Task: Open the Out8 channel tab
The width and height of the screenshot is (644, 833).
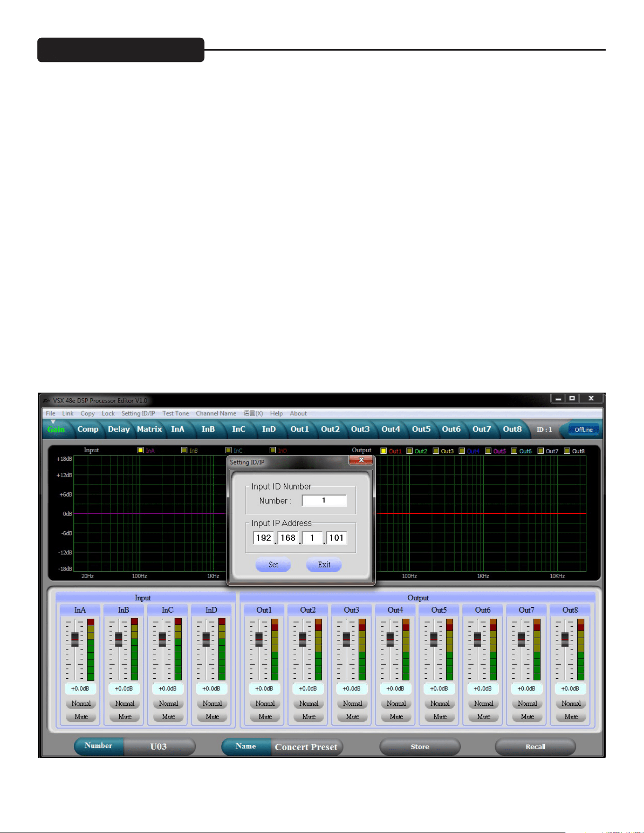Action: (512, 430)
